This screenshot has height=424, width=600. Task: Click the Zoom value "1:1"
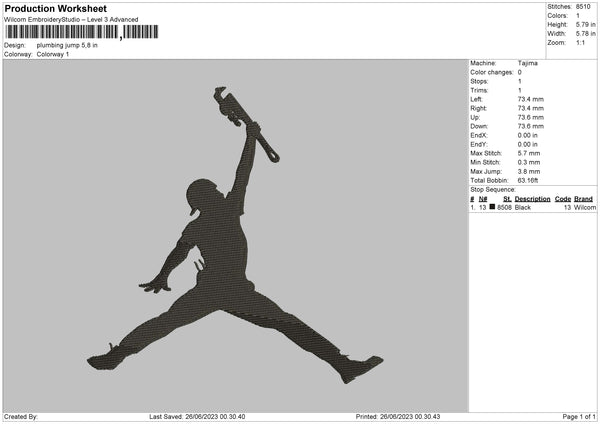coord(580,42)
